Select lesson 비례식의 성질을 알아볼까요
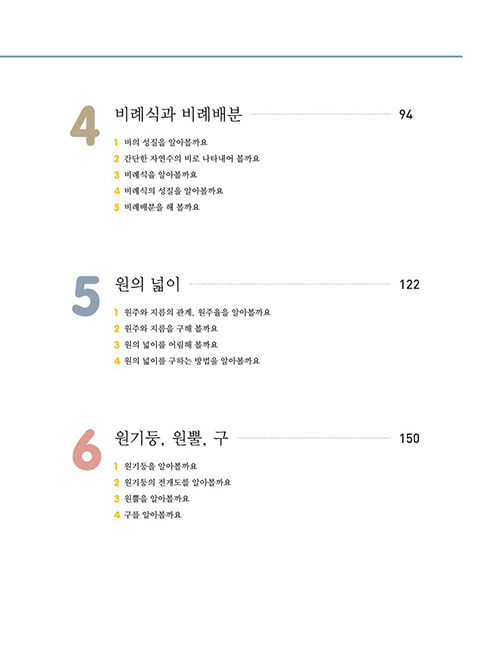 click(173, 191)
